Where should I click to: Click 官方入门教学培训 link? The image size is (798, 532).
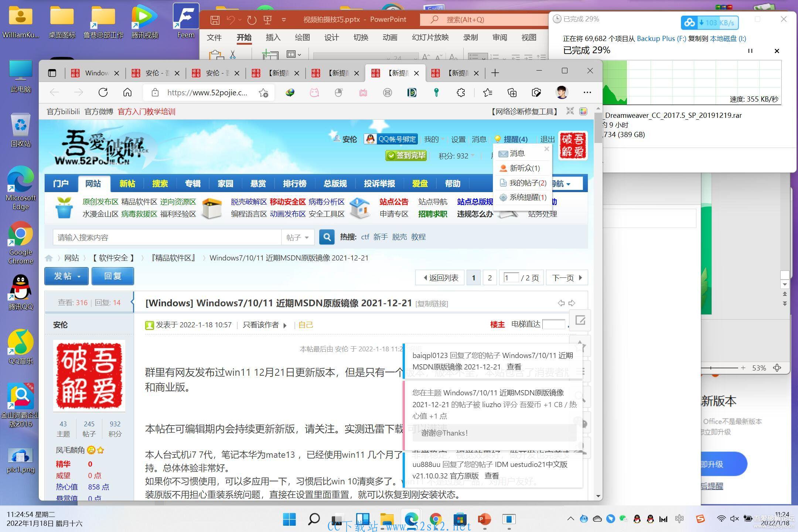[146, 112]
